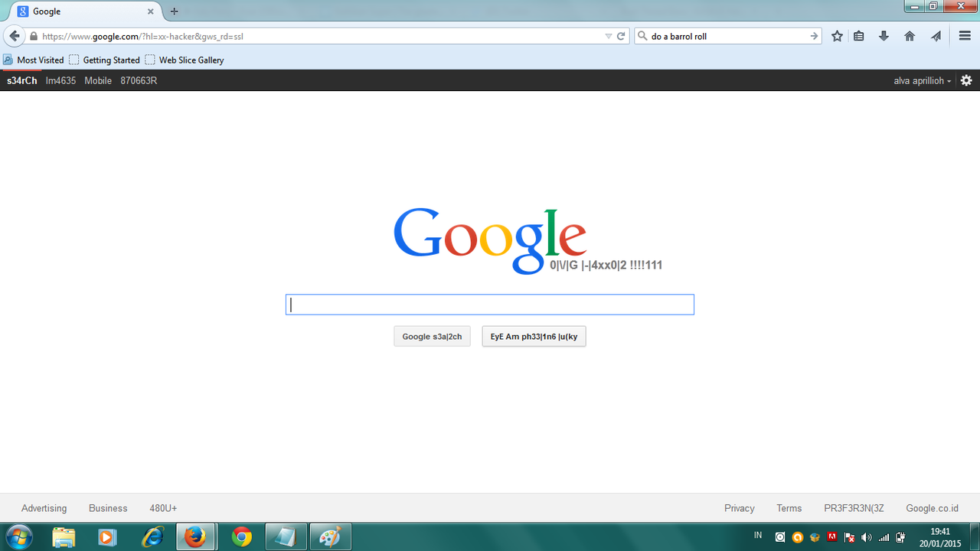The image size is (980, 551).
Task: Click the Adobe tray icon
Action: pyautogui.click(x=832, y=537)
